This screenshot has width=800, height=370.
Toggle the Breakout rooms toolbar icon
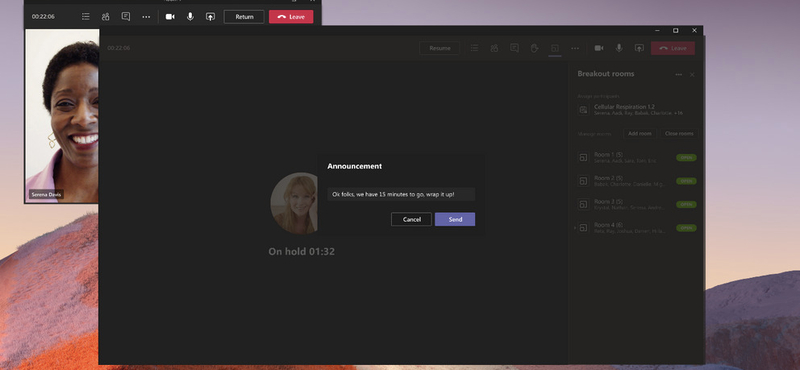(555, 48)
